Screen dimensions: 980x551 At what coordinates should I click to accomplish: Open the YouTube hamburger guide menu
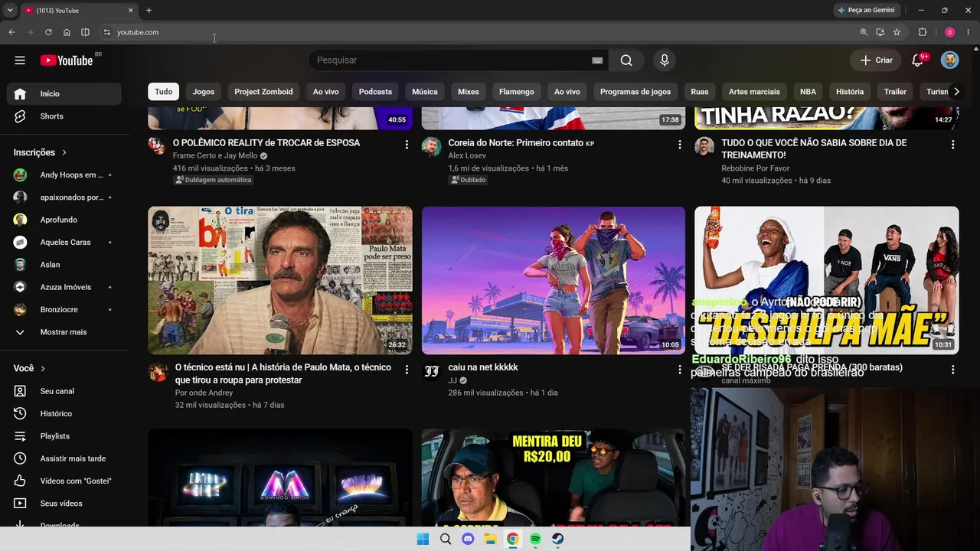point(20,60)
